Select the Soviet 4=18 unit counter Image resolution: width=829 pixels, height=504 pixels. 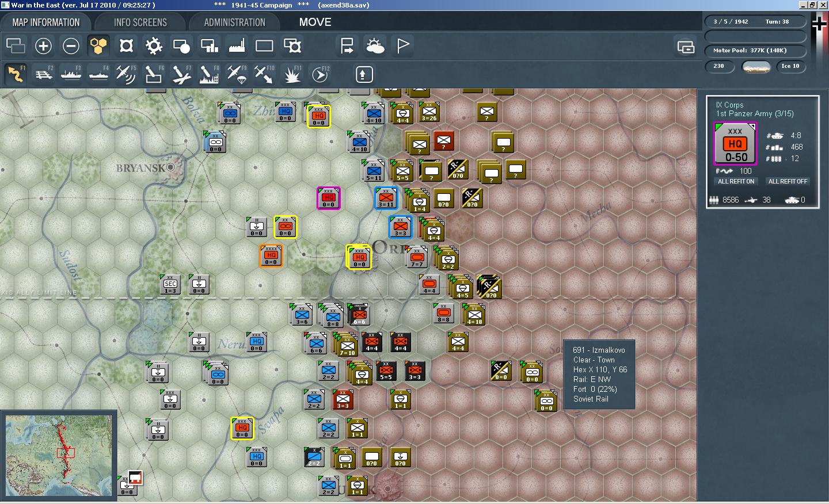474,315
